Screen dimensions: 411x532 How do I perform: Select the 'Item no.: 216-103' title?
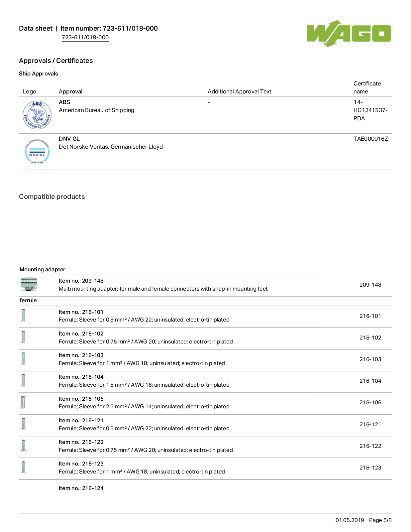coord(81,355)
